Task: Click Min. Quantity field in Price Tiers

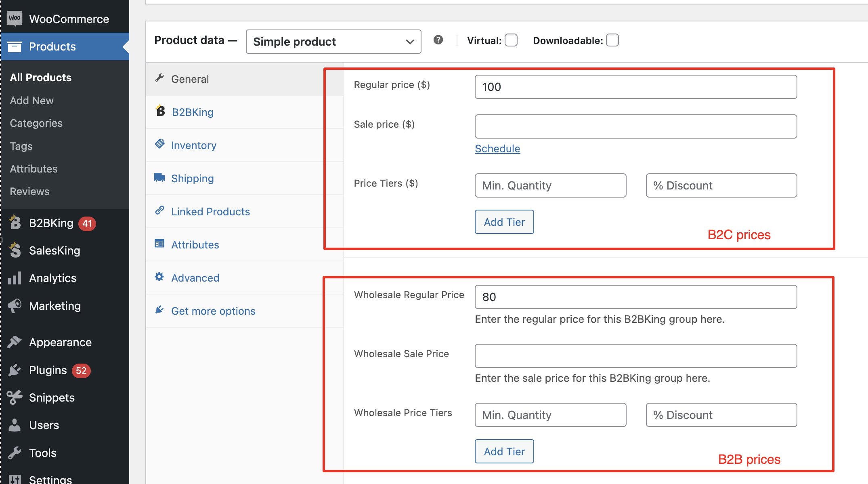Action: click(551, 185)
